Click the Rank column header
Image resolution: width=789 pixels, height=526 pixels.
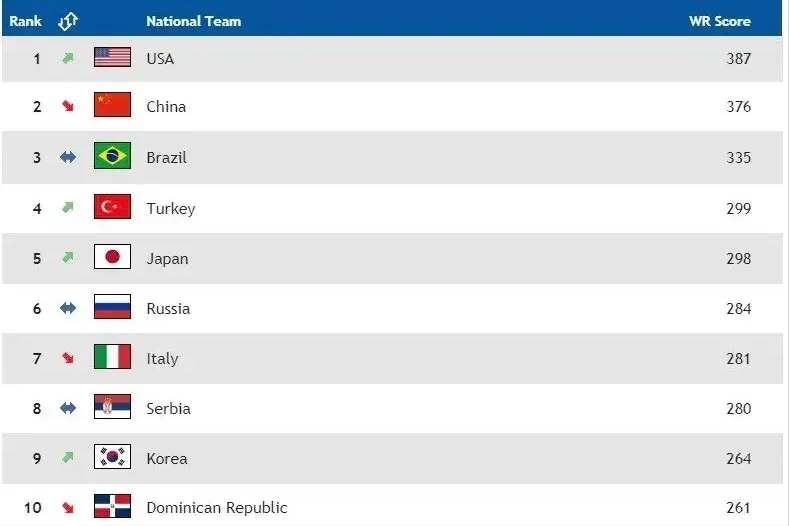[x=26, y=20]
